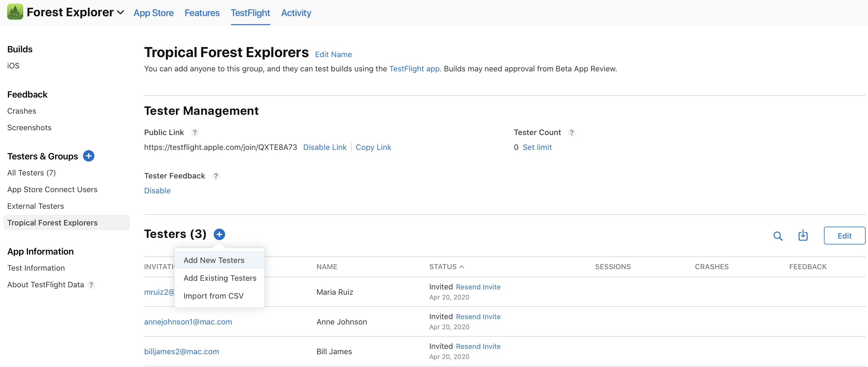Open the App Store tab
Screen dimensions: 868x367
[153, 13]
